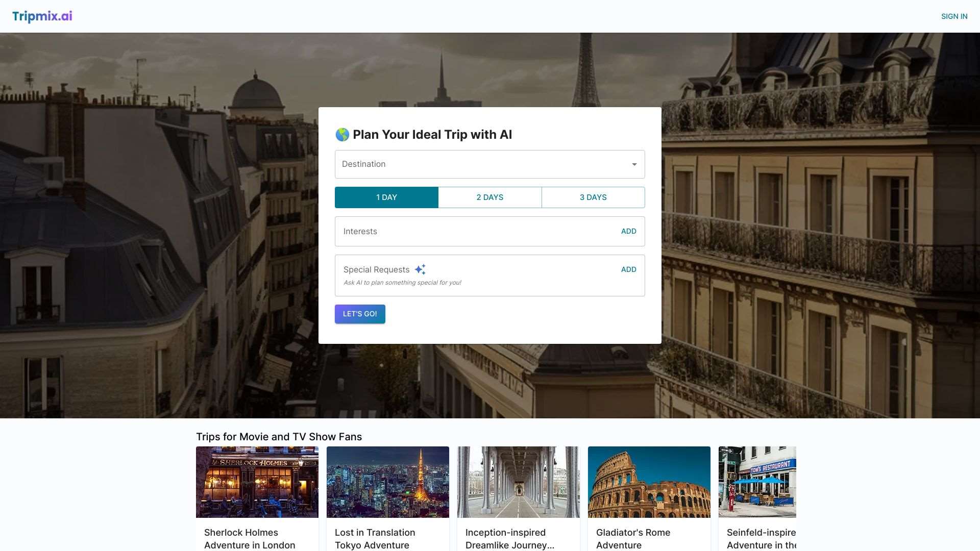Open the Destination dropdown arrow

(x=634, y=164)
